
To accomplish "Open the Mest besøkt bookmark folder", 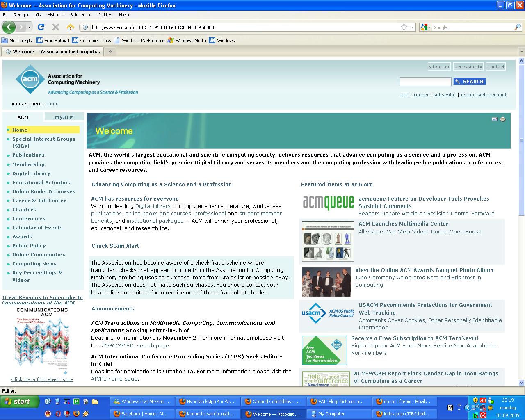I will pos(18,41).
